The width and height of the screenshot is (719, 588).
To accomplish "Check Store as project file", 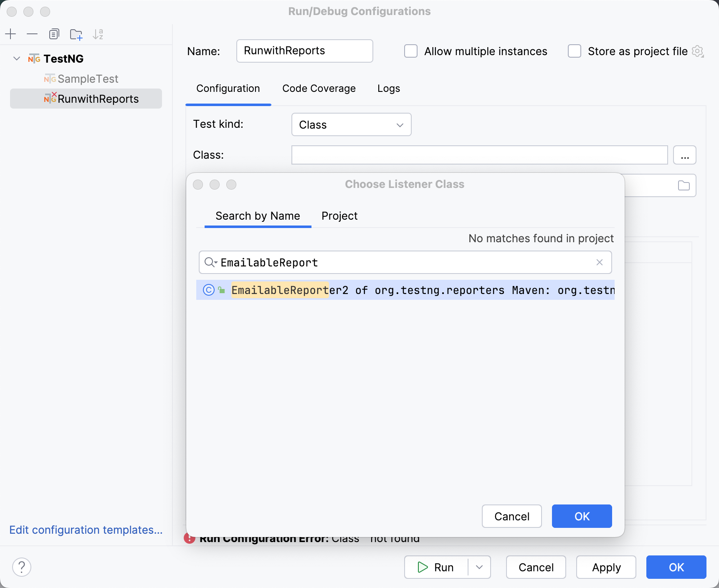I will 575,51.
